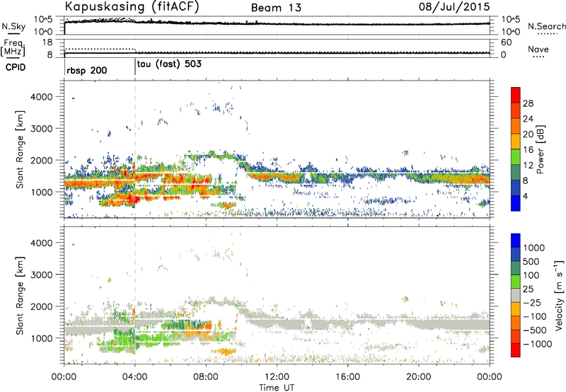Image resolution: width=566 pixels, height=392 pixels.
Task: Click the '12:00' time tick label
Action: pos(277,377)
